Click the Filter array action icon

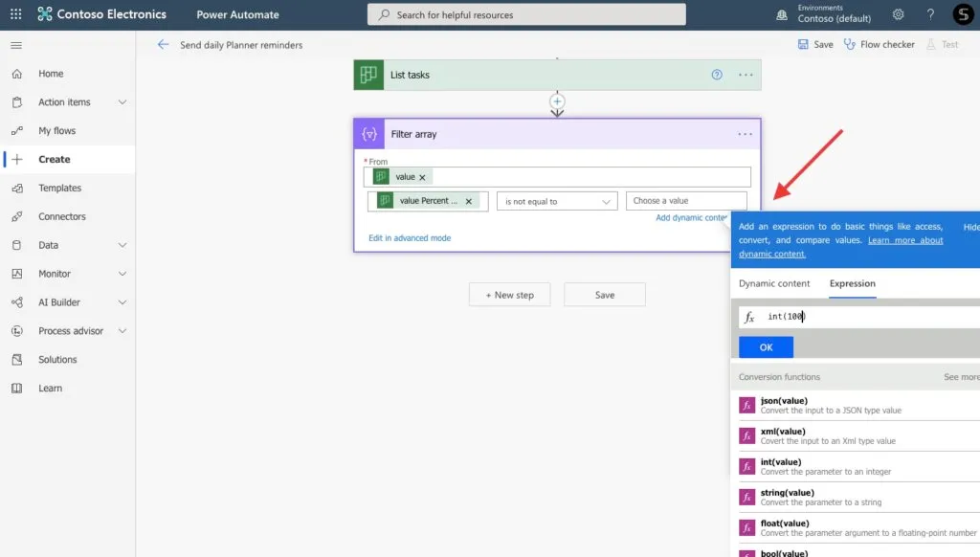coord(369,134)
